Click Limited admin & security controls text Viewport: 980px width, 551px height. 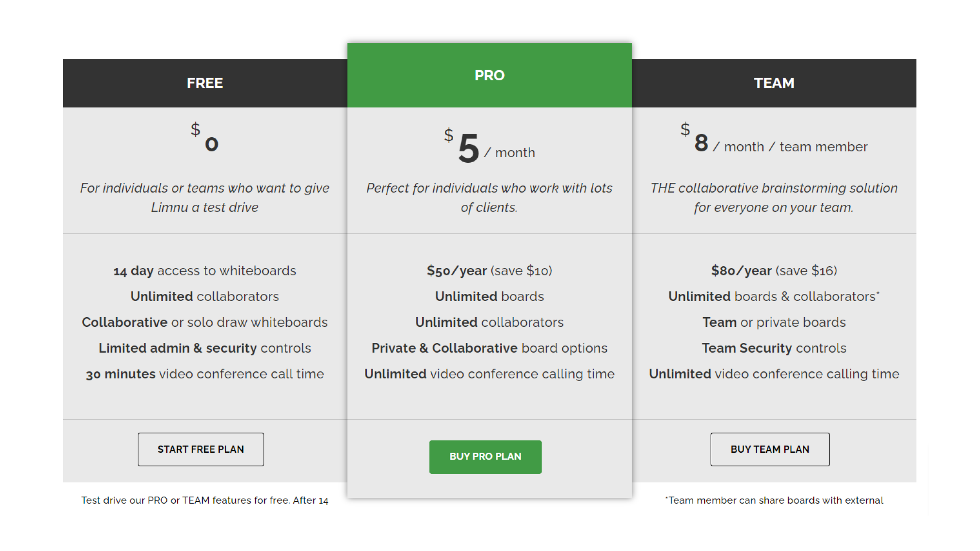pyautogui.click(x=205, y=348)
